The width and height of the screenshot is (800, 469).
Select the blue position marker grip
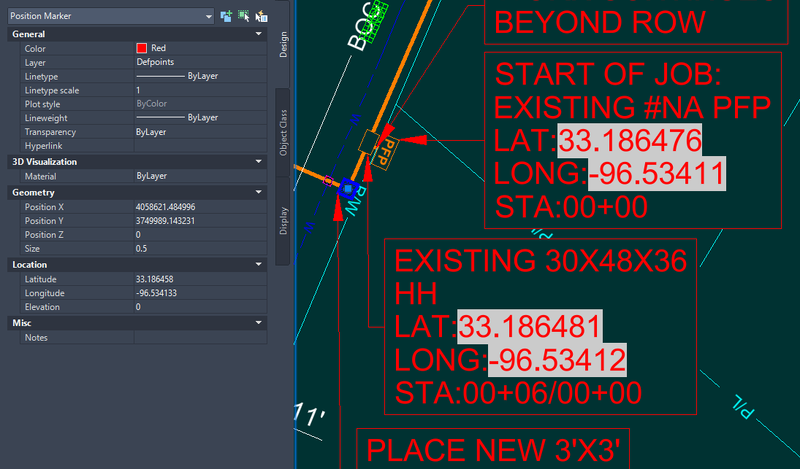346,187
